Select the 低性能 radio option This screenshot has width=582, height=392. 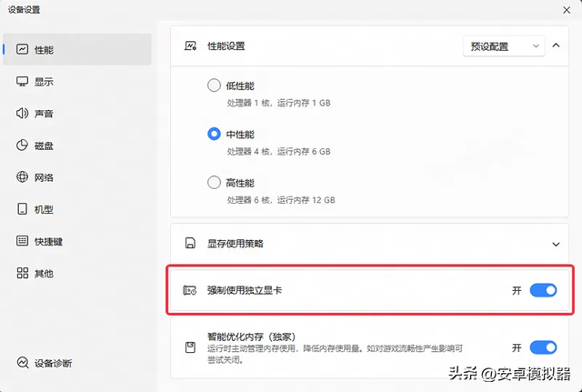pos(214,85)
